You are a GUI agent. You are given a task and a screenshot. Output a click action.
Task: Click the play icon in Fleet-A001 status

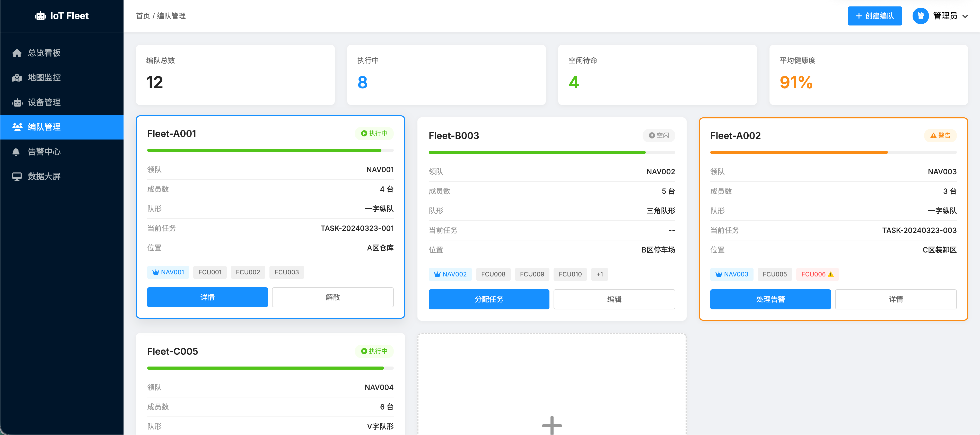(364, 134)
